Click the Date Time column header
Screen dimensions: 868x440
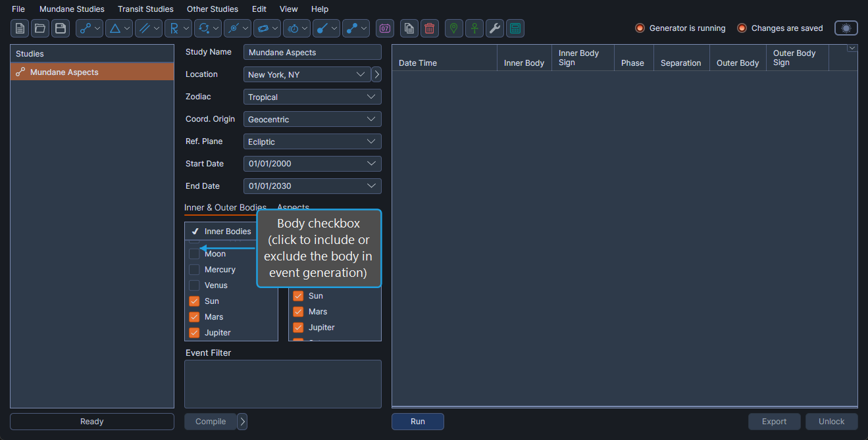coord(444,58)
